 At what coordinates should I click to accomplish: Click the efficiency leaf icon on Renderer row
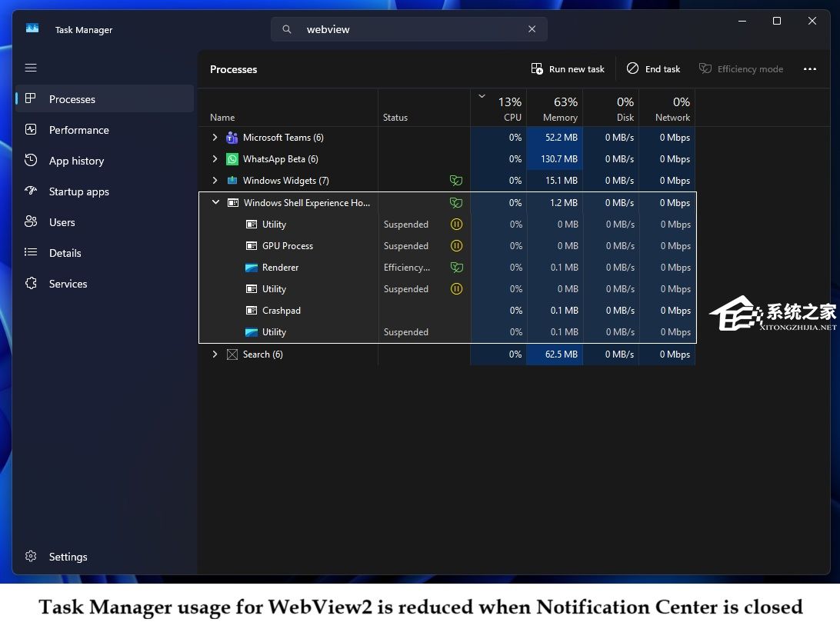456,268
